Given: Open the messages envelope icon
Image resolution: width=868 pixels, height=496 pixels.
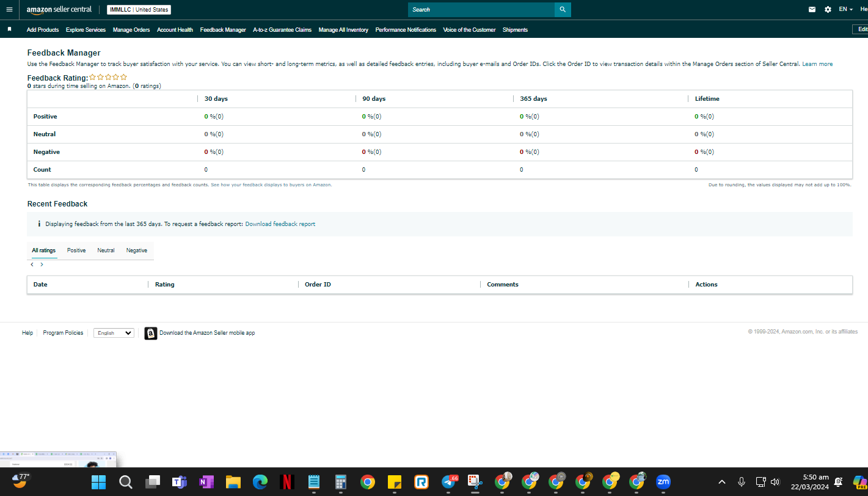Looking at the screenshot, I should coord(812,10).
